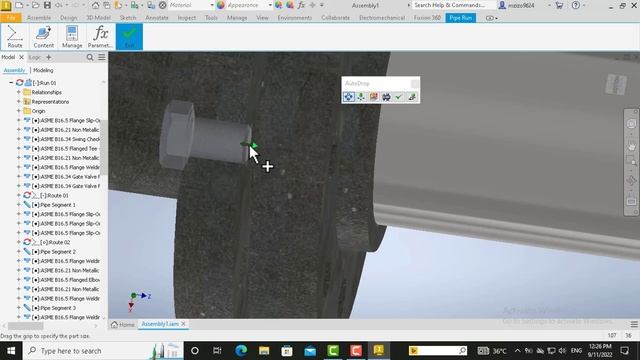Screen dimensions: 640x360
Task: Click the Search Help & Commands field
Action: point(454,5)
